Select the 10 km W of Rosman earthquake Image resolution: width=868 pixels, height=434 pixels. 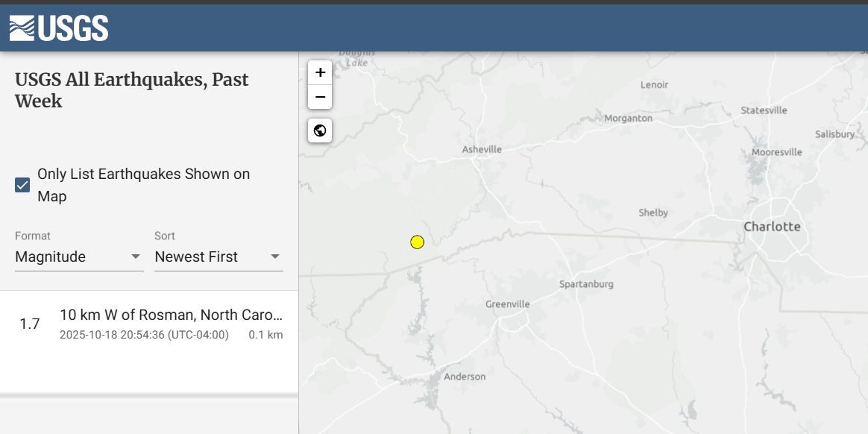tap(171, 315)
